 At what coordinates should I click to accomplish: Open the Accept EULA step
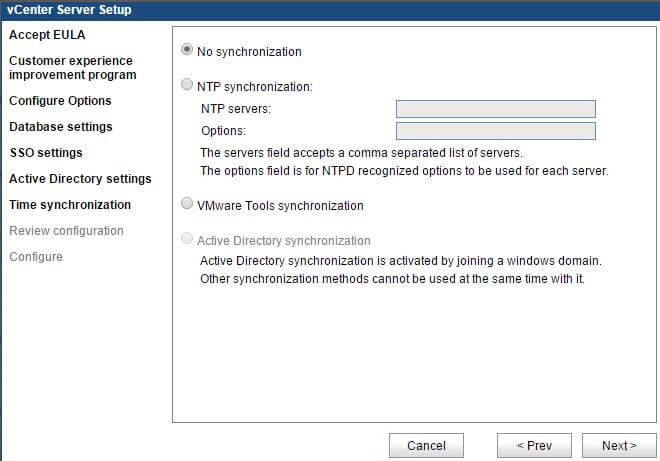pos(47,35)
